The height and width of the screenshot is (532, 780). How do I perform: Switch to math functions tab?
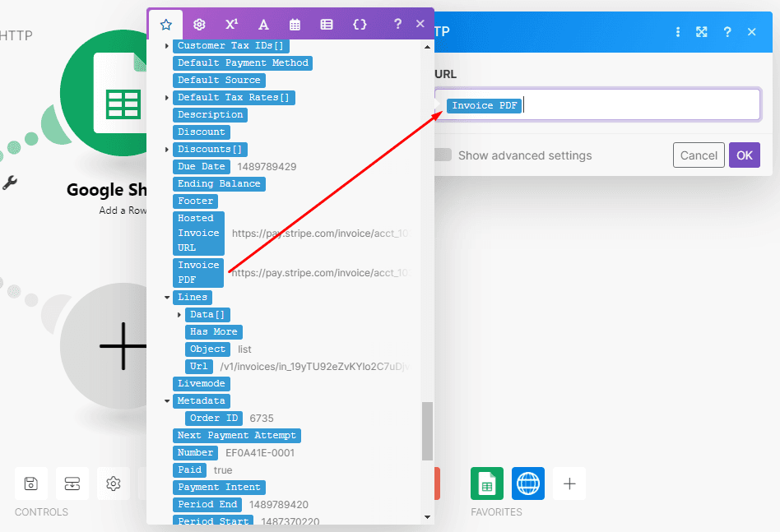coord(232,25)
